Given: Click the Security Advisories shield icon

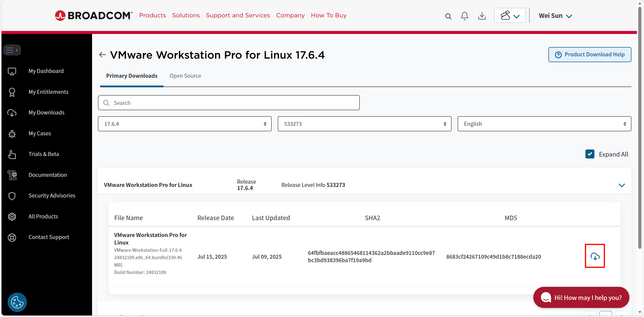Looking at the screenshot, I should [x=12, y=196].
